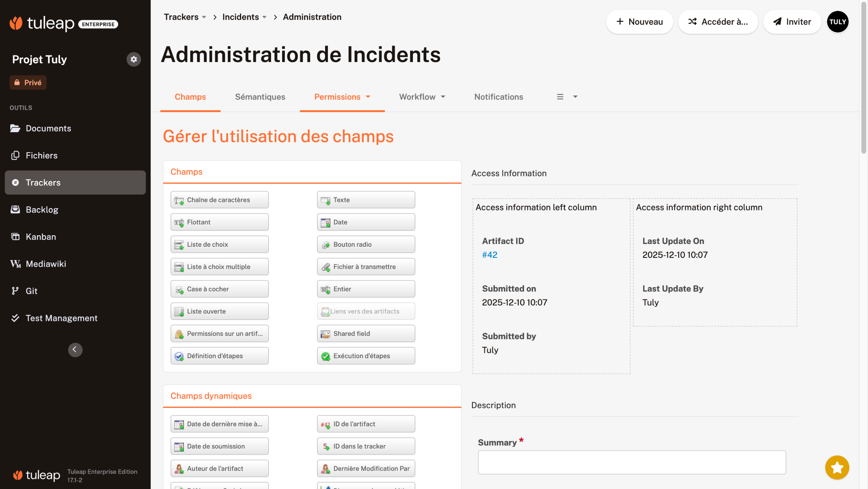Screen dimensions: 868x489
Task: Collapse the sidebar with chevron button
Action: 75,350
